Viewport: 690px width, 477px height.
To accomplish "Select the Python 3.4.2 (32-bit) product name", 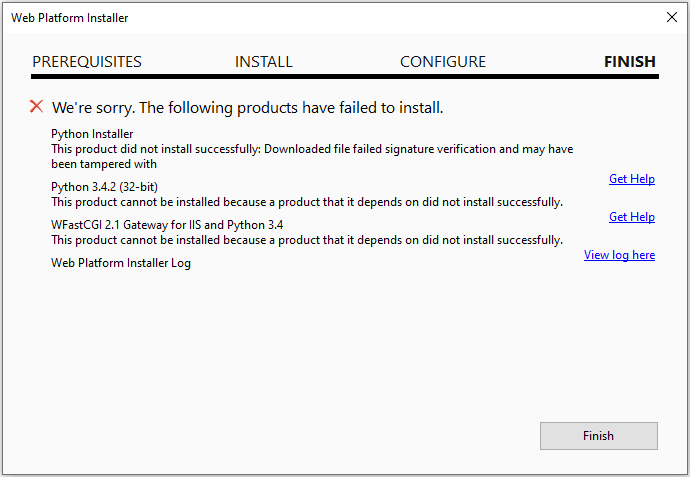I will pos(105,187).
